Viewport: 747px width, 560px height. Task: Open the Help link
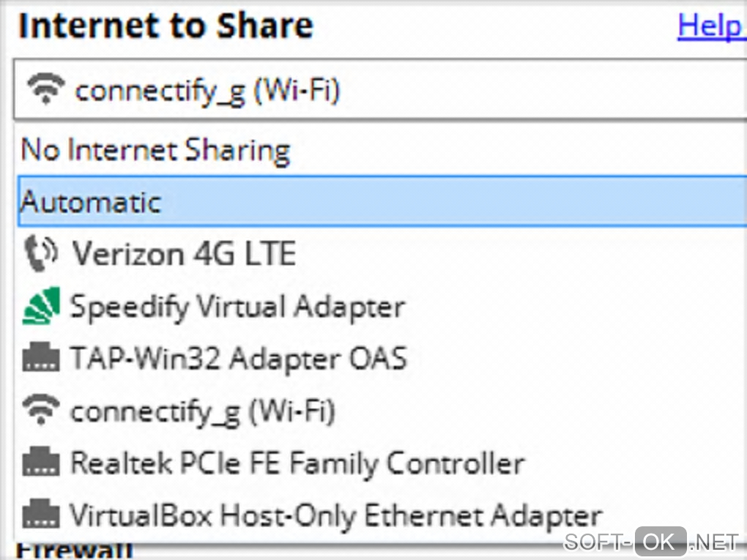tap(709, 26)
